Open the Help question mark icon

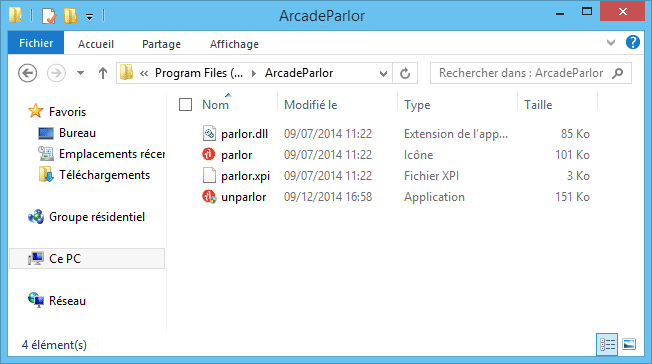coord(632,42)
